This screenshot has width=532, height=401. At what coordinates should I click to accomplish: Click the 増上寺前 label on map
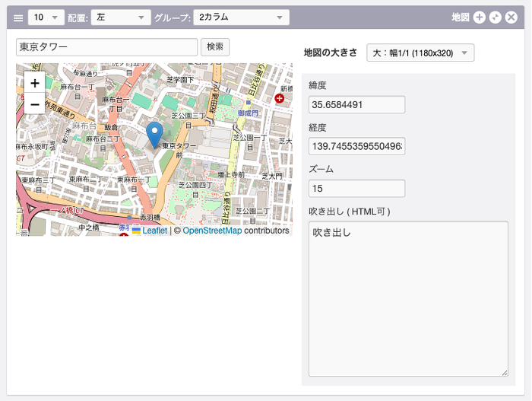231,175
